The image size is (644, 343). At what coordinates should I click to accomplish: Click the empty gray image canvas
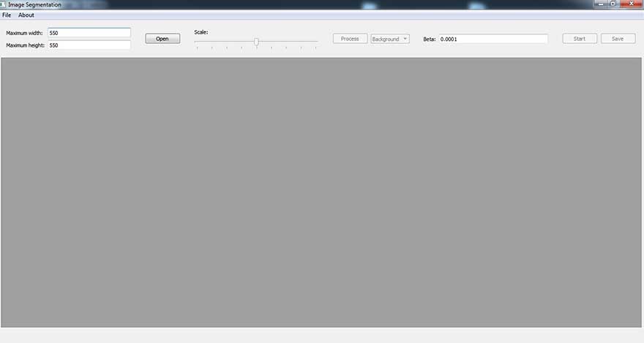(322, 192)
